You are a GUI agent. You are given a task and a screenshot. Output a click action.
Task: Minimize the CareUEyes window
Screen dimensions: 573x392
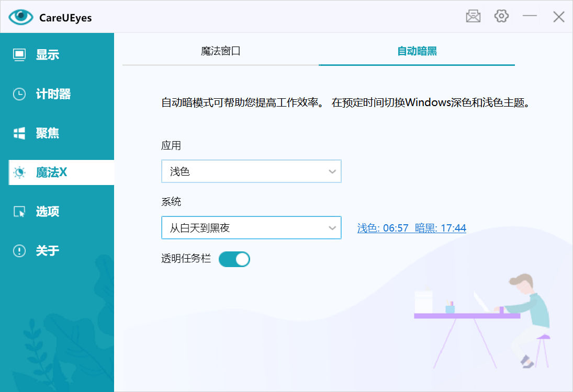pyautogui.click(x=530, y=16)
